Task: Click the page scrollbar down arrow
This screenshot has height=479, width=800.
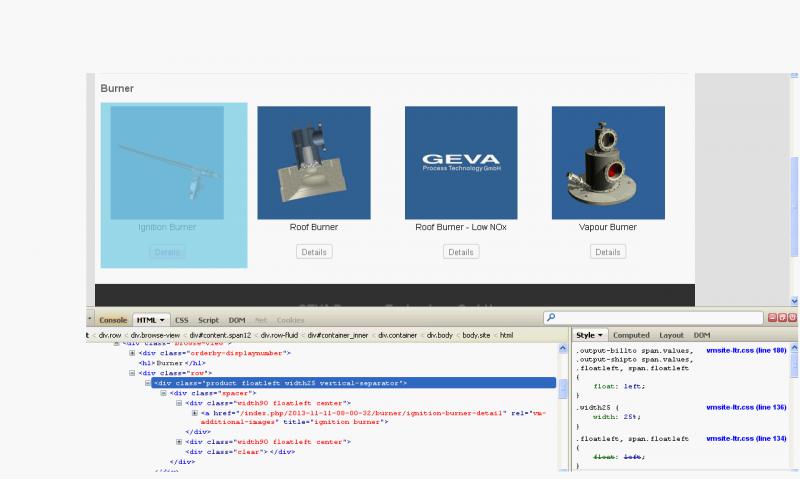Action: (794, 301)
